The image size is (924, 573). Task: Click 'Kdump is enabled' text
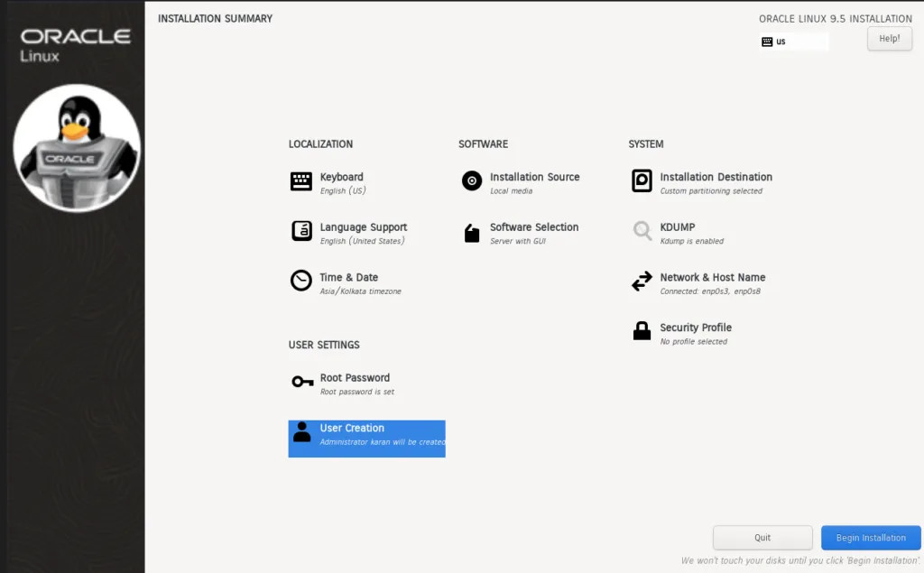(x=692, y=241)
